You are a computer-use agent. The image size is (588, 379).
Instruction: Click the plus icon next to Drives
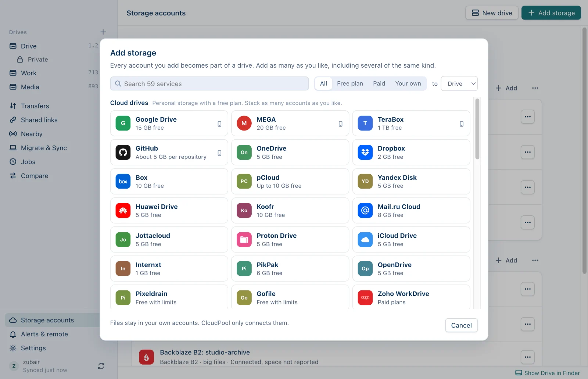coord(103,32)
